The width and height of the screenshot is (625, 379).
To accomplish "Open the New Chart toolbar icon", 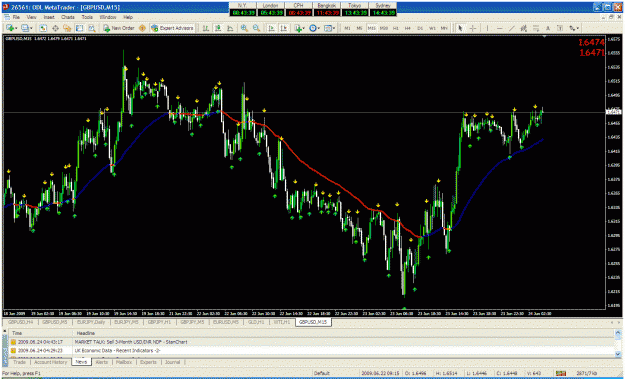I will click(9, 28).
